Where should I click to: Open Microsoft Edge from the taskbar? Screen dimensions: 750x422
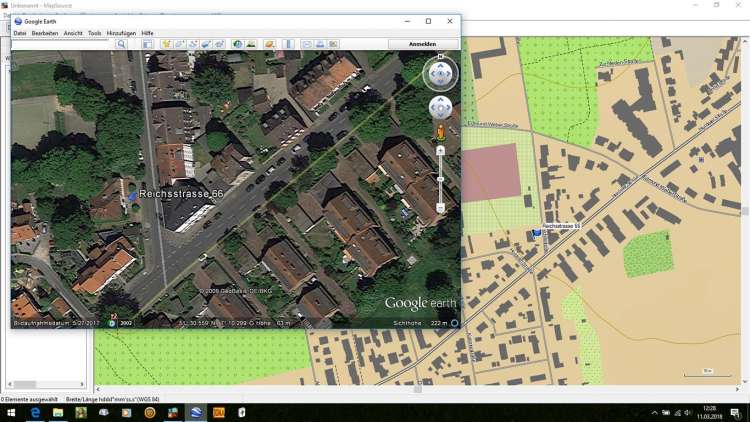[35, 412]
